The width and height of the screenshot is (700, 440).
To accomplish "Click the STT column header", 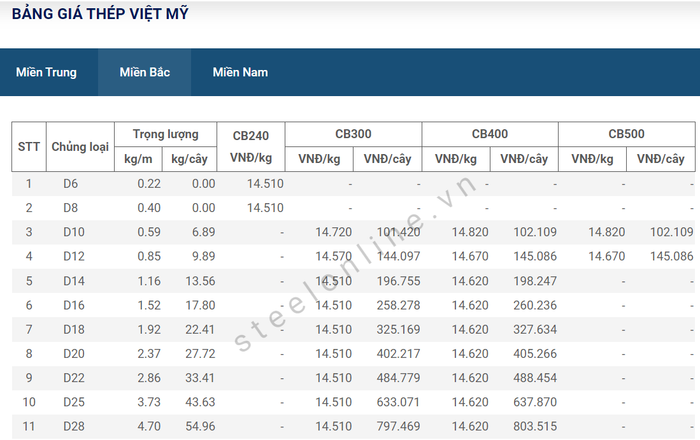I will 29,146.
